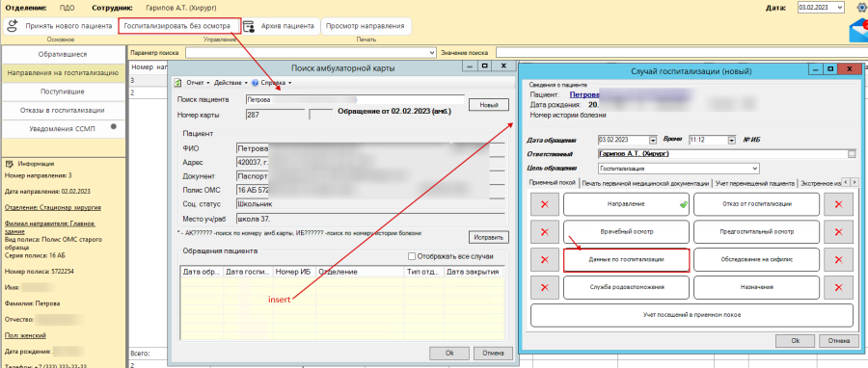Click the tab scroll right arrow
868x368 pixels.
pos(854,182)
